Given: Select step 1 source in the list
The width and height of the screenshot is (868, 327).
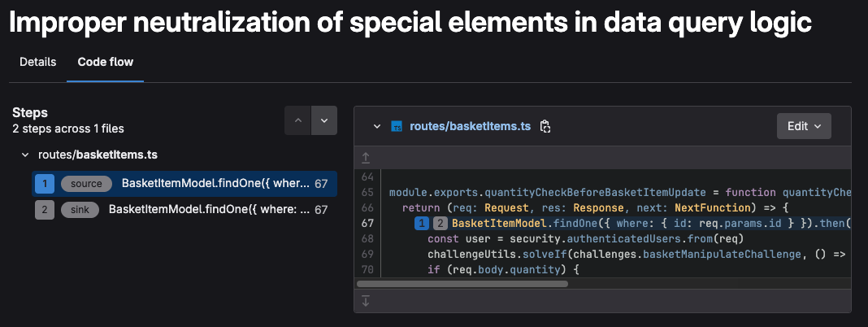Looking at the screenshot, I should coord(184,184).
